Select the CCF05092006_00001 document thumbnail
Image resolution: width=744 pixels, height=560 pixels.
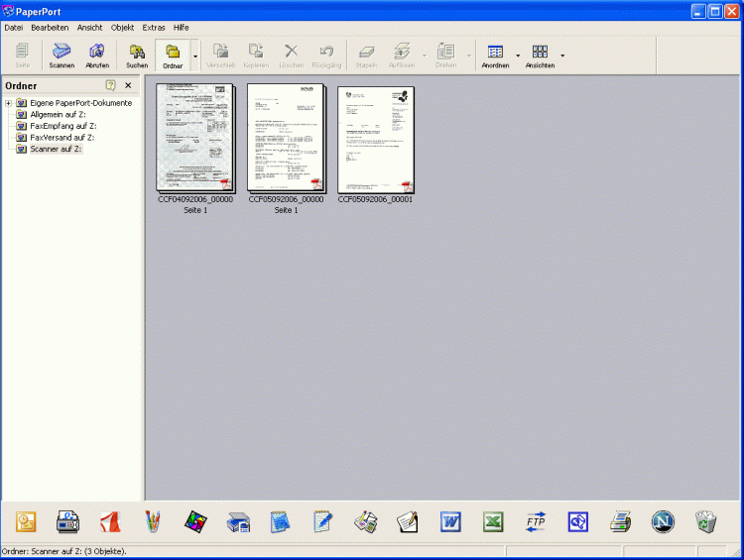tap(376, 139)
